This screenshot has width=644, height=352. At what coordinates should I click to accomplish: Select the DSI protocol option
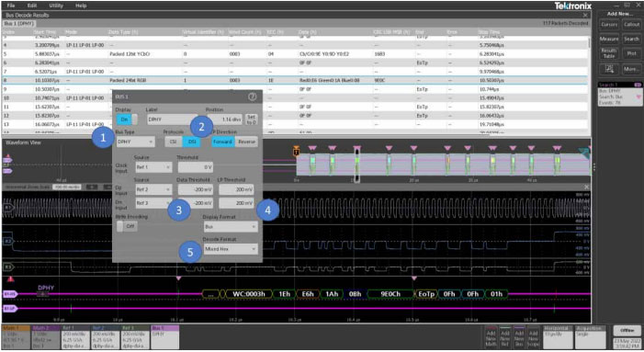(x=192, y=142)
